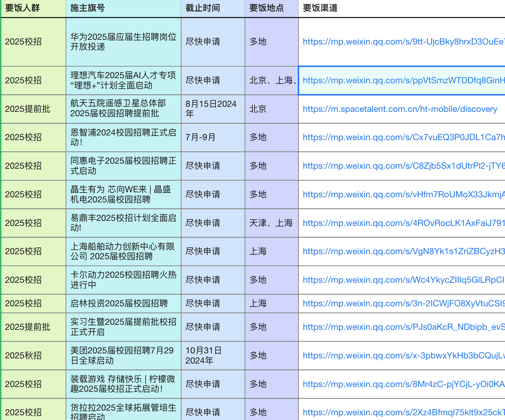Select the 天津、上海 location cell
This screenshot has height=420, width=505.
click(x=271, y=223)
